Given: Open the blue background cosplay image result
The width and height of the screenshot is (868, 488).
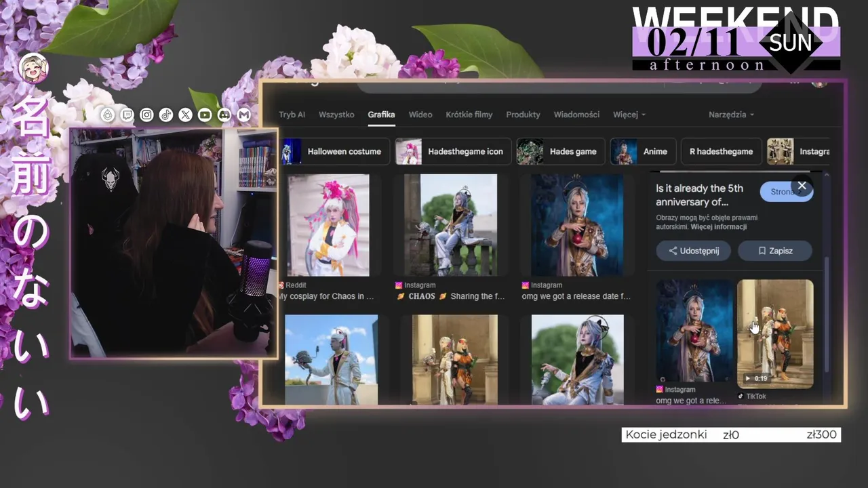Looking at the screenshot, I should pos(577,225).
